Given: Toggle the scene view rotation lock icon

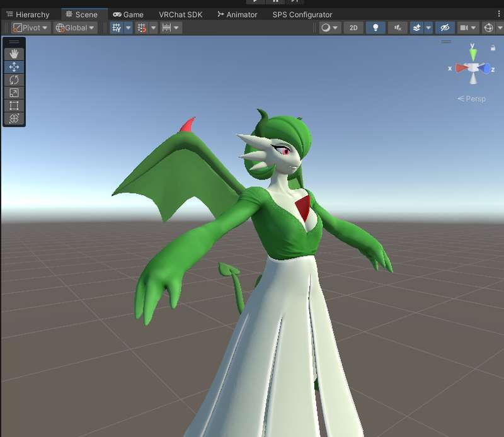Looking at the screenshot, I should pyautogui.click(x=493, y=48).
